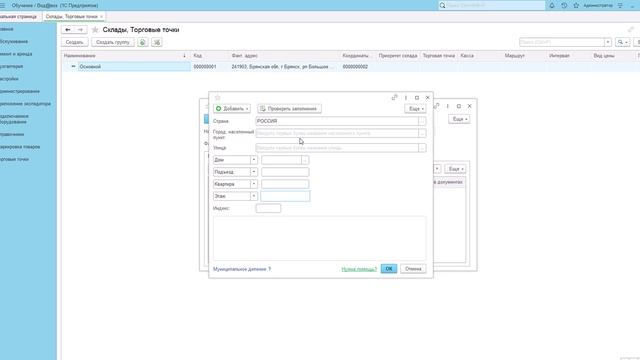
Task: Open the main menu hamburger icon
Action: [x=2, y=5]
